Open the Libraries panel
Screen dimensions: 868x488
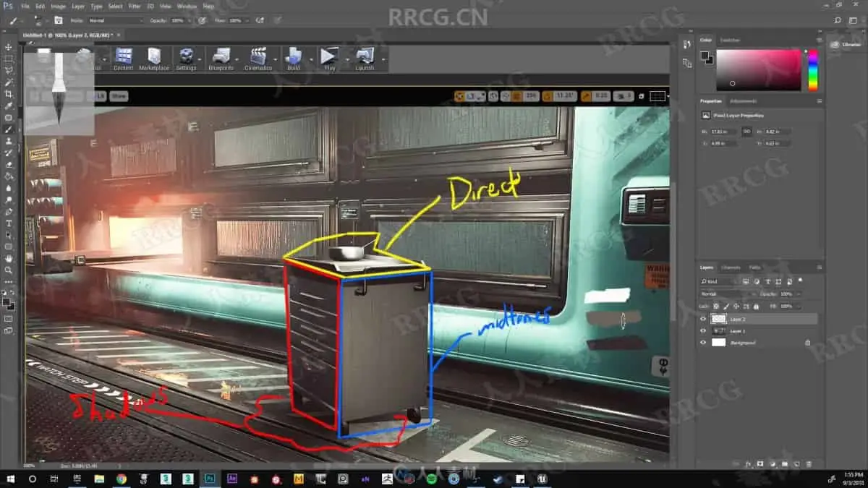(845, 45)
